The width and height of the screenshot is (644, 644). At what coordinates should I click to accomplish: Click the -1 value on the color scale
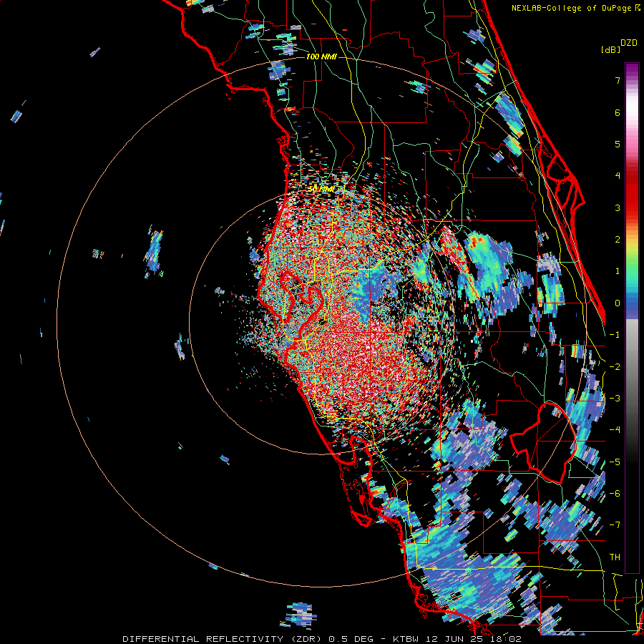click(x=615, y=335)
